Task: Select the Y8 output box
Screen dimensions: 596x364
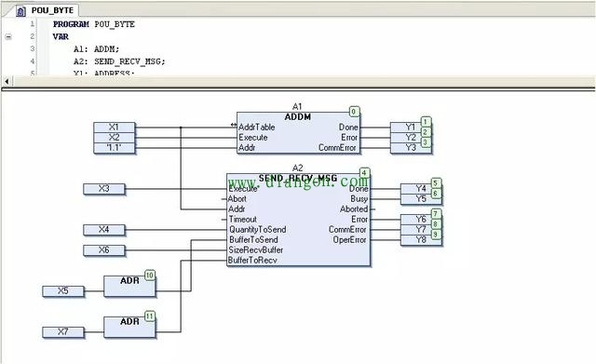Action: pos(421,240)
